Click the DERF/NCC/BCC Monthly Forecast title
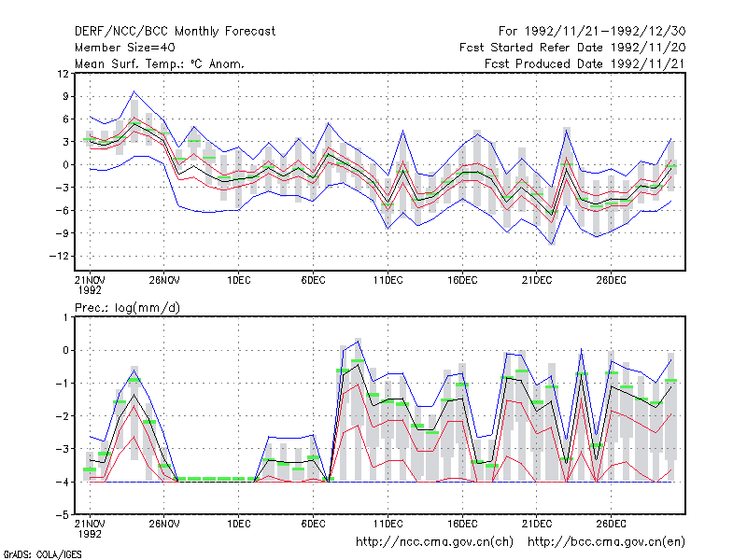747x560 pixels. point(175,32)
